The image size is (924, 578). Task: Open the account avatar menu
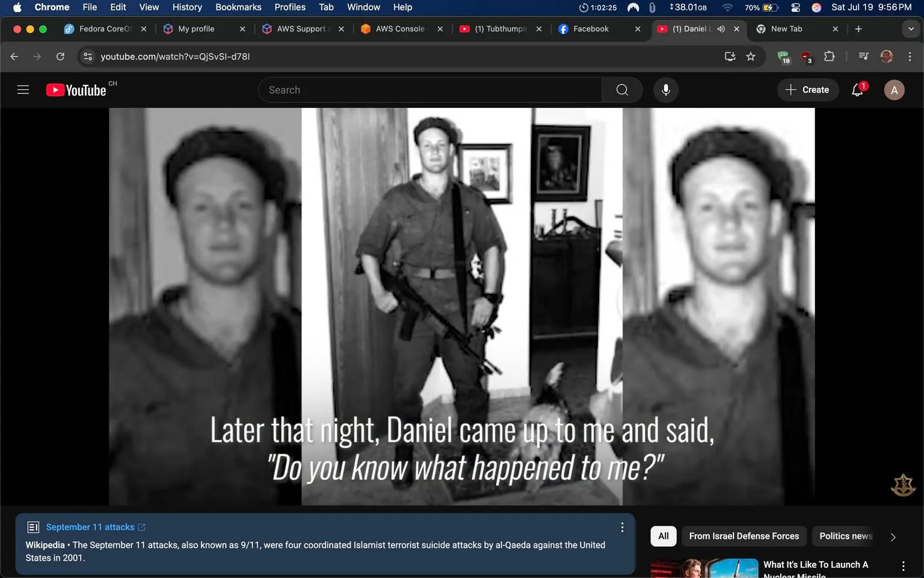[x=894, y=90]
